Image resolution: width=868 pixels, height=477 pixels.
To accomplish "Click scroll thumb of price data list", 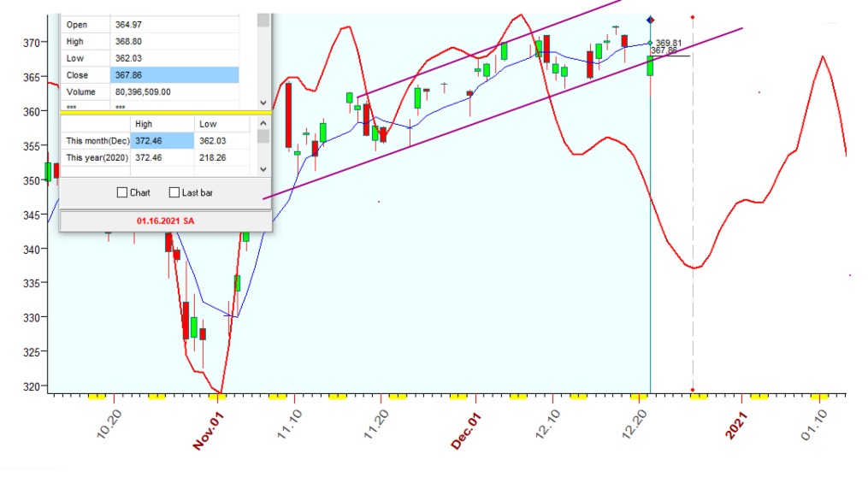I will [x=263, y=21].
